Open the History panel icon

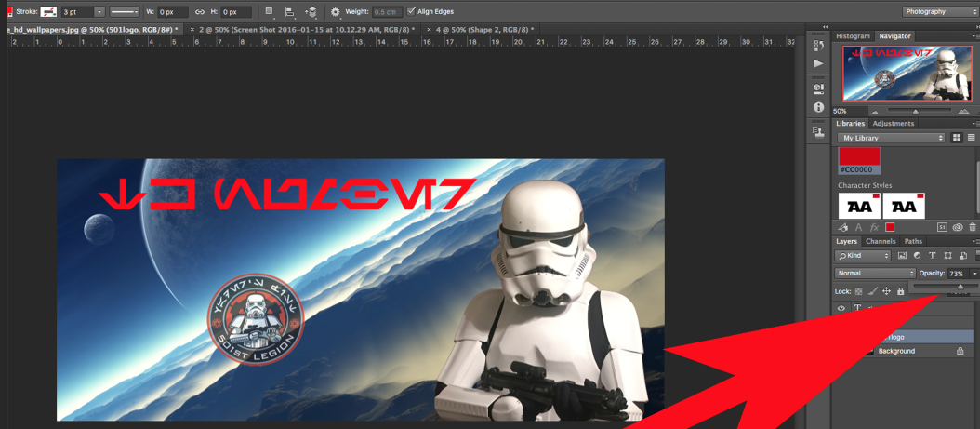coord(818,46)
